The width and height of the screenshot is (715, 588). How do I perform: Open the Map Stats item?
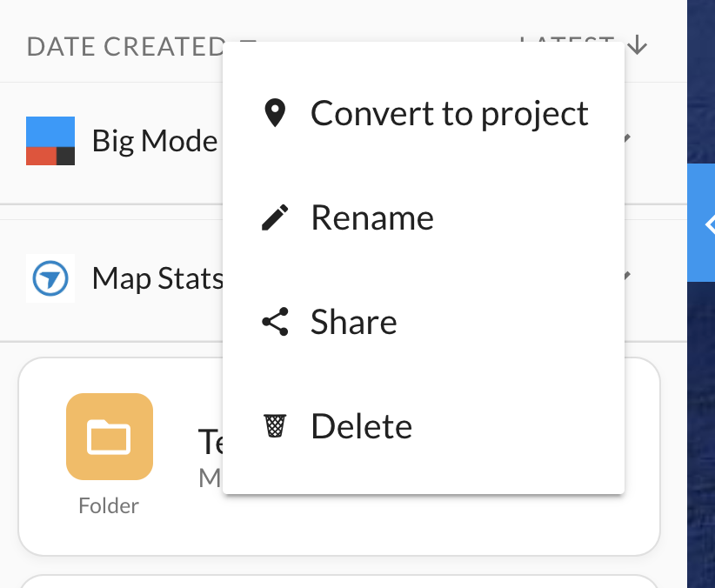click(x=157, y=278)
